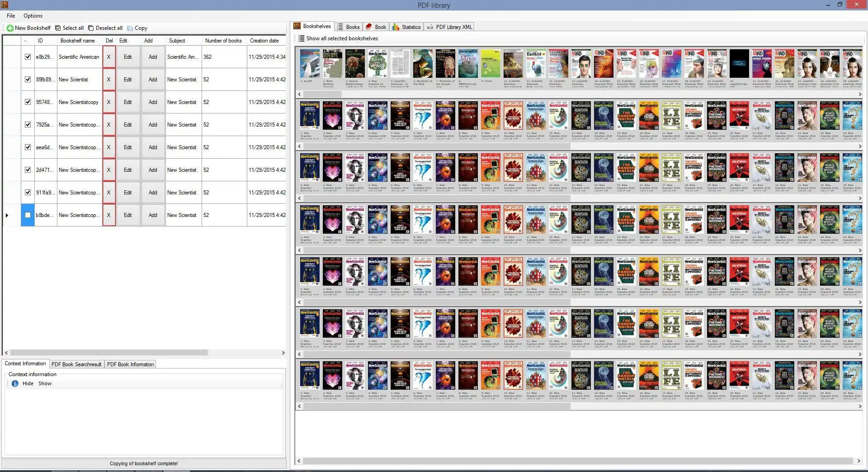The image size is (868, 472).
Task: Click Add for bookshelf 911fa9
Action: 153,193
